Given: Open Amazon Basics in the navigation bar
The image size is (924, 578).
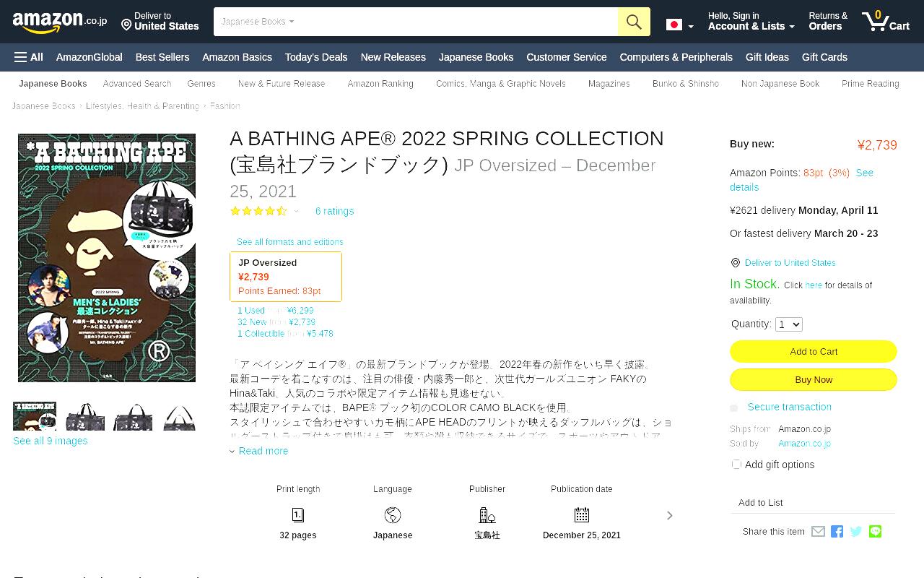Looking at the screenshot, I should [x=237, y=57].
